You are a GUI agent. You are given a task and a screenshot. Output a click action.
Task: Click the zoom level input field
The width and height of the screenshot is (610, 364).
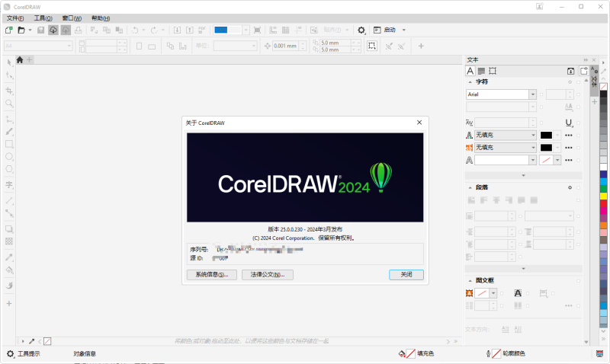pyautogui.click(x=227, y=30)
